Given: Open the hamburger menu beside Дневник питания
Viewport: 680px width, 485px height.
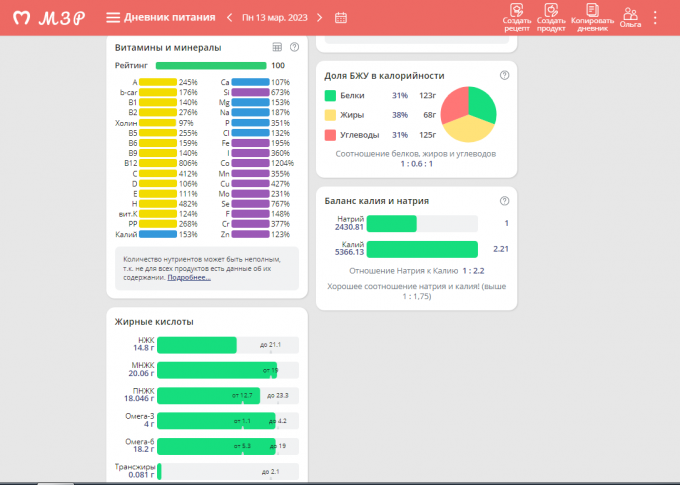Looking at the screenshot, I should coord(113,18).
